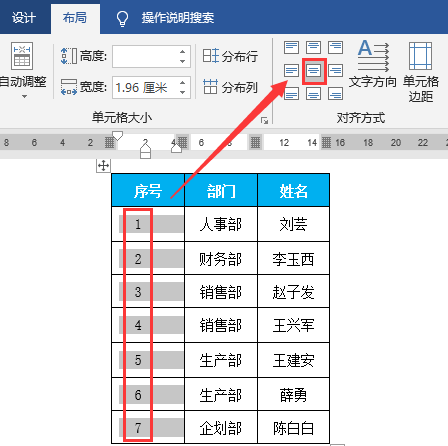The image size is (448, 446).
Task: Select the Align Center Left icon
Action: coord(291,71)
